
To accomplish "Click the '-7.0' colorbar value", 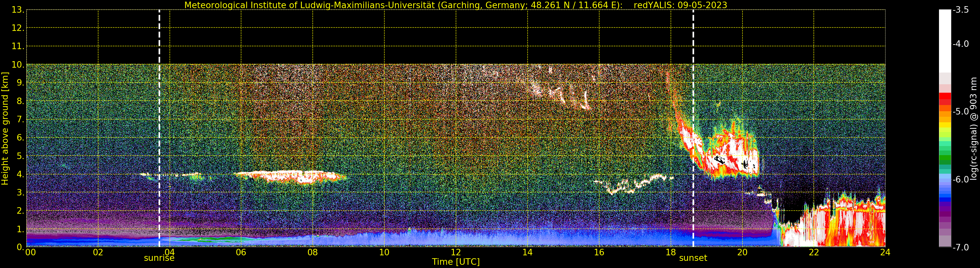I will click(x=960, y=247).
